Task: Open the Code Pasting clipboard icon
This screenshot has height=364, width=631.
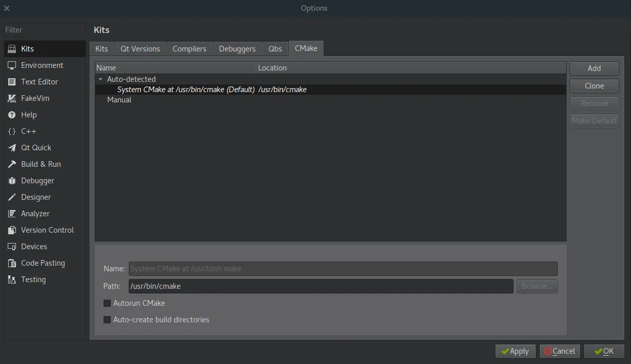Action: pyautogui.click(x=12, y=263)
